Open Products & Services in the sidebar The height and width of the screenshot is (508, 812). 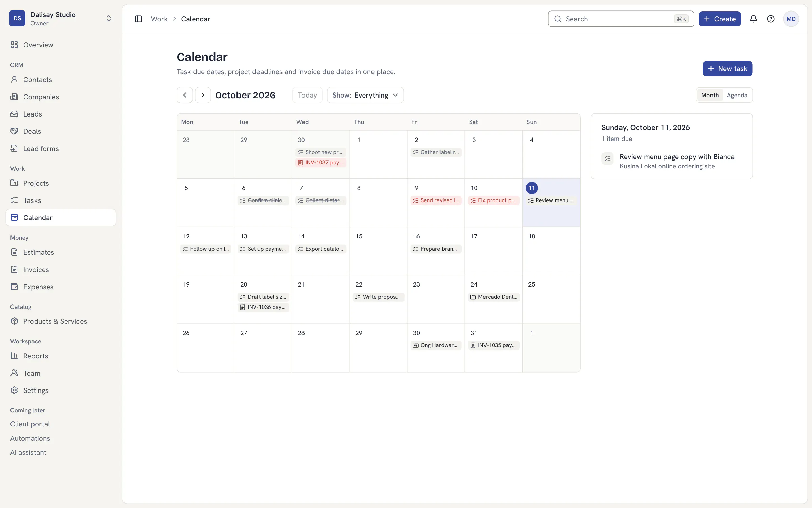pyautogui.click(x=61, y=321)
